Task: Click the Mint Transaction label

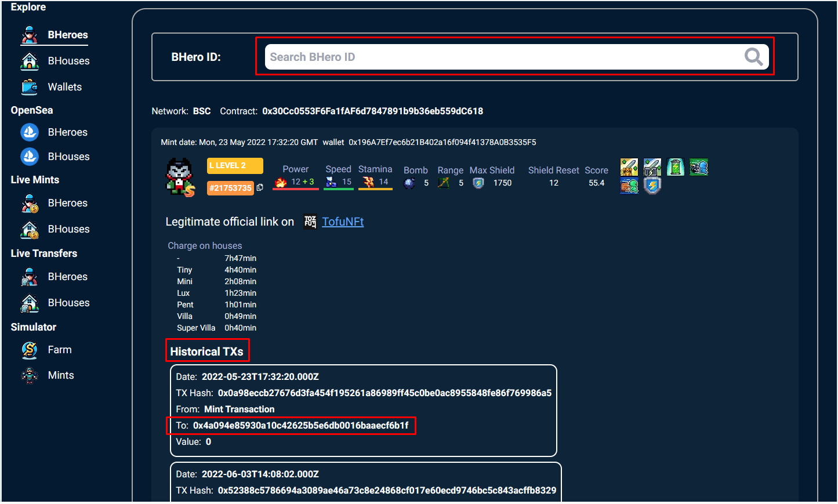Action: pyautogui.click(x=239, y=409)
